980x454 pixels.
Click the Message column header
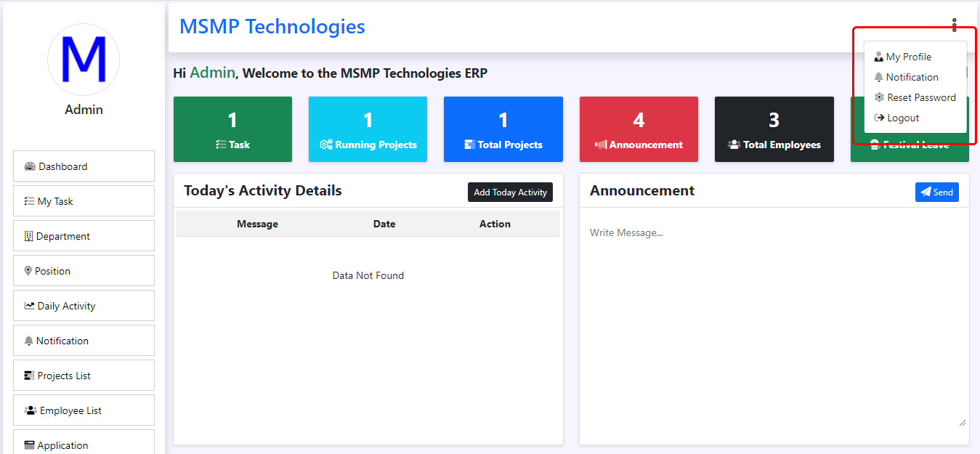click(x=257, y=224)
